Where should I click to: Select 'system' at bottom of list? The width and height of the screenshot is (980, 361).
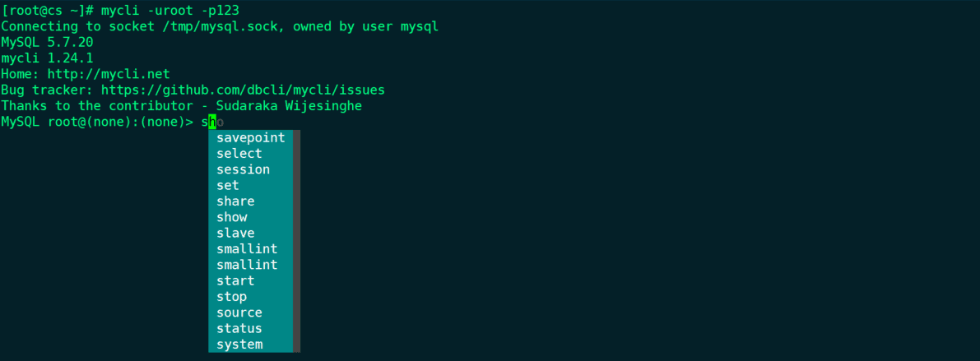click(x=251, y=345)
